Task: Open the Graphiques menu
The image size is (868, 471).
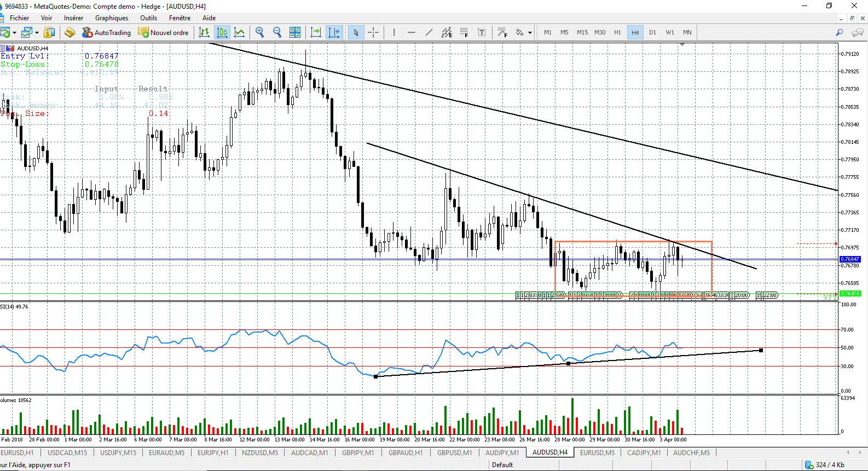Action: tap(112, 18)
